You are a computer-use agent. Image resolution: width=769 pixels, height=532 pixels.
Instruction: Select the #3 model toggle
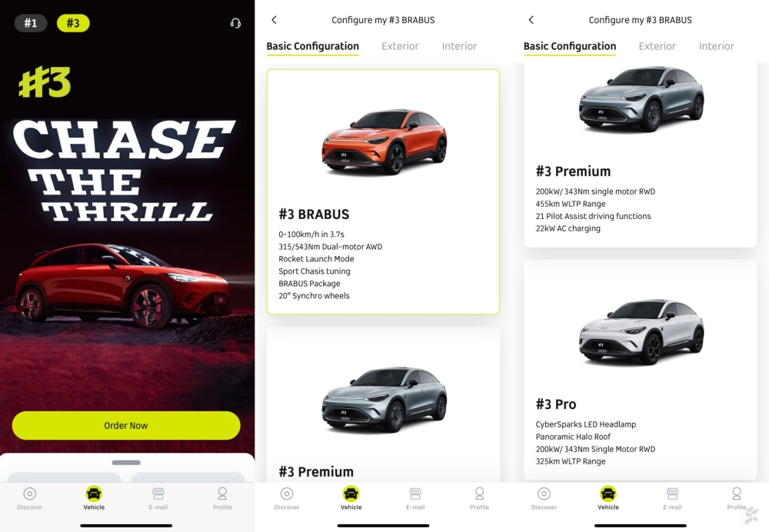(x=73, y=23)
